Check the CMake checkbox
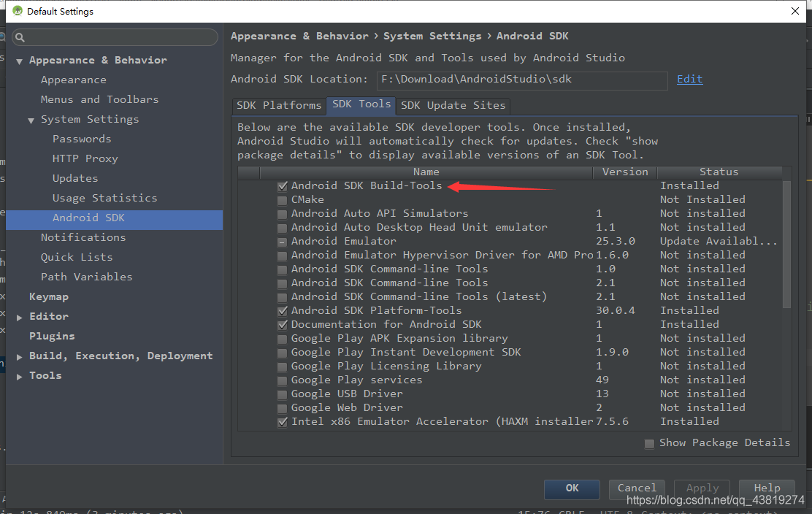Viewport: 812px width, 514px height. (283, 200)
